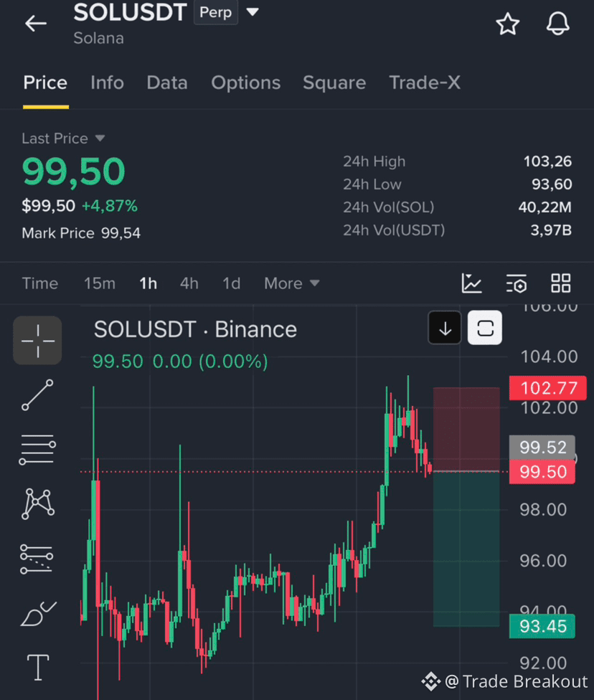Click the +4,87% change value
The width and height of the screenshot is (594, 700).
(110, 207)
